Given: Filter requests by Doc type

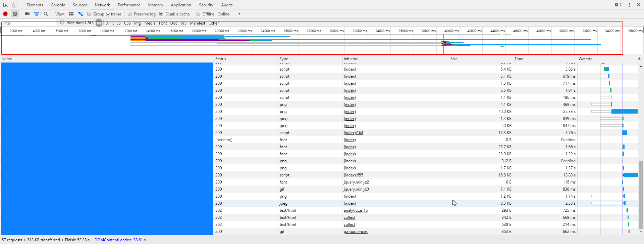Looking at the screenshot, I should tap(174, 23).
